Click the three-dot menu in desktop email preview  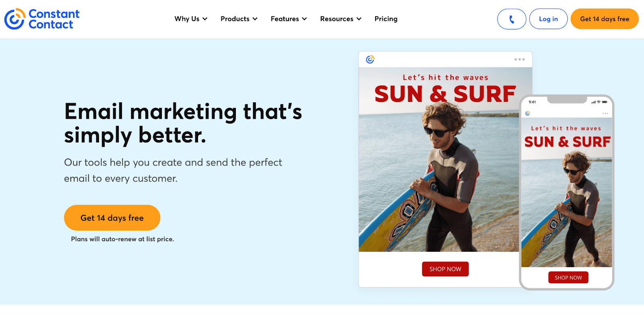(519, 60)
